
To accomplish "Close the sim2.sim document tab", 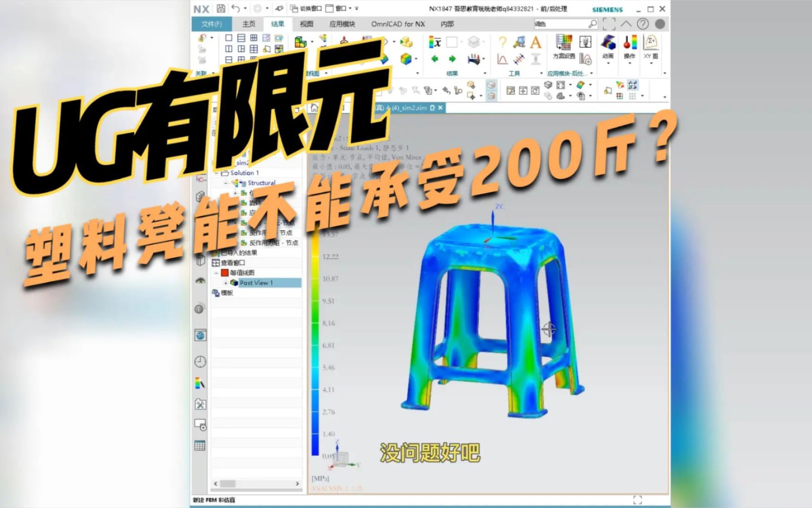I will (x=440, y=108).
